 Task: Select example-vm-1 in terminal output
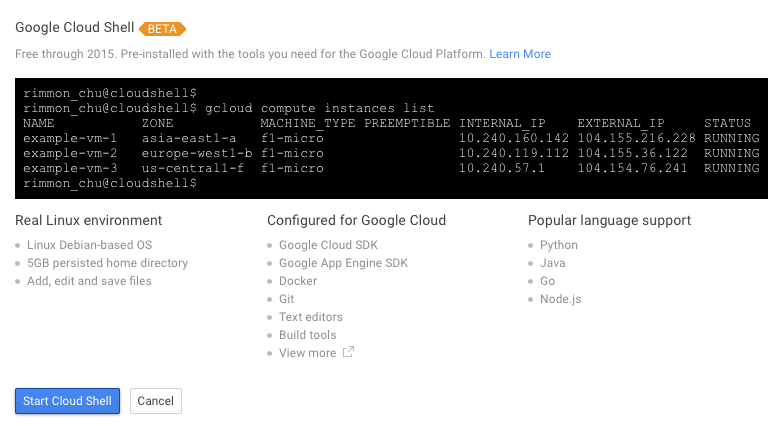(70, 138)
